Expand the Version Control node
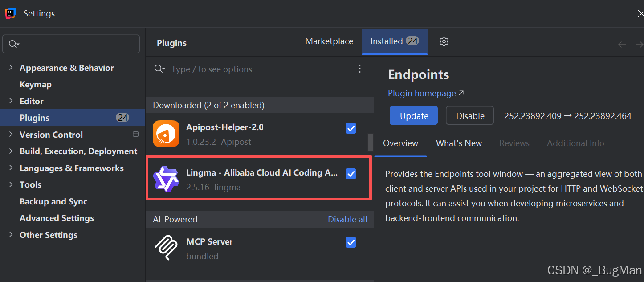 pyautogui.click(x=11, y=135)
